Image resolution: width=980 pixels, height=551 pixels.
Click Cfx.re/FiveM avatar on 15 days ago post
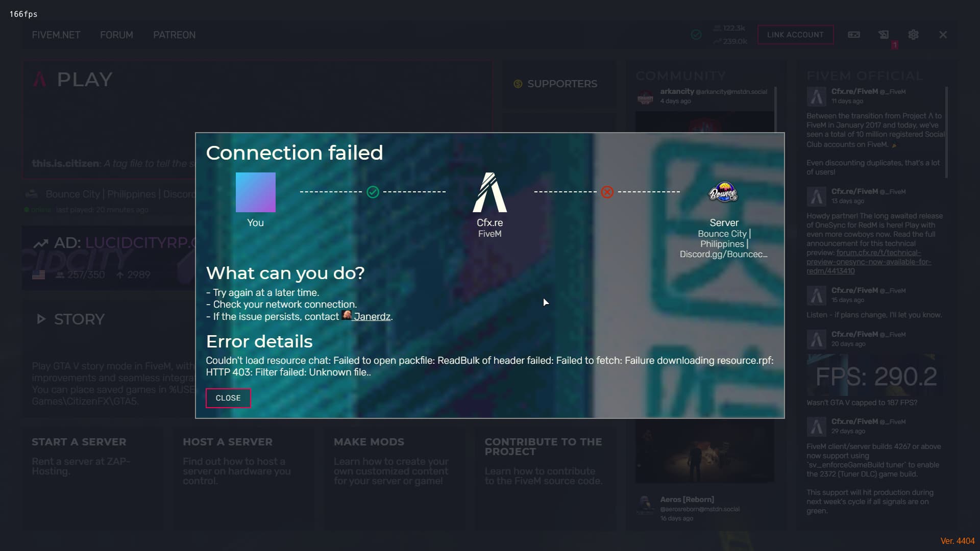click(816, 295)
